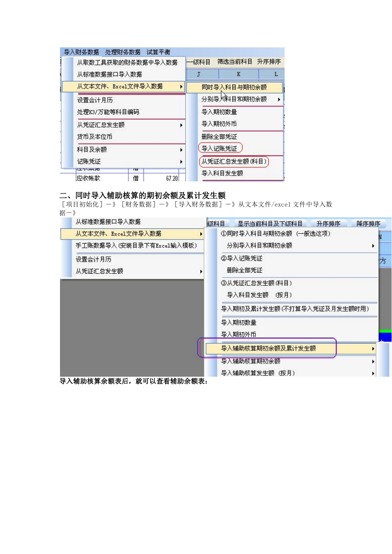Expand the 导入辅助核算期初余额 submenu
392x554 pixels.
tap(292, 361)
